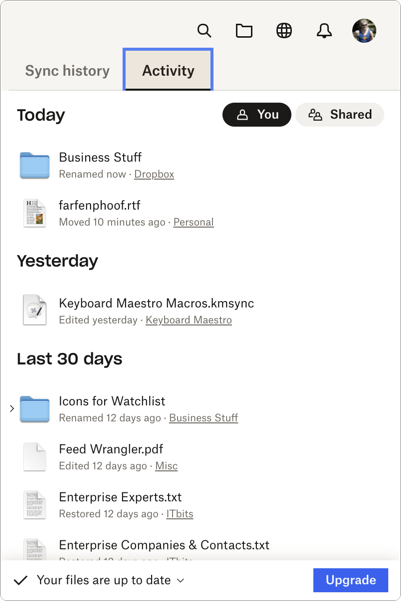Click the farfenphoof.rtf file thumbnail
This screenshot has width=401, height=601.
click(x=35, y=213)
